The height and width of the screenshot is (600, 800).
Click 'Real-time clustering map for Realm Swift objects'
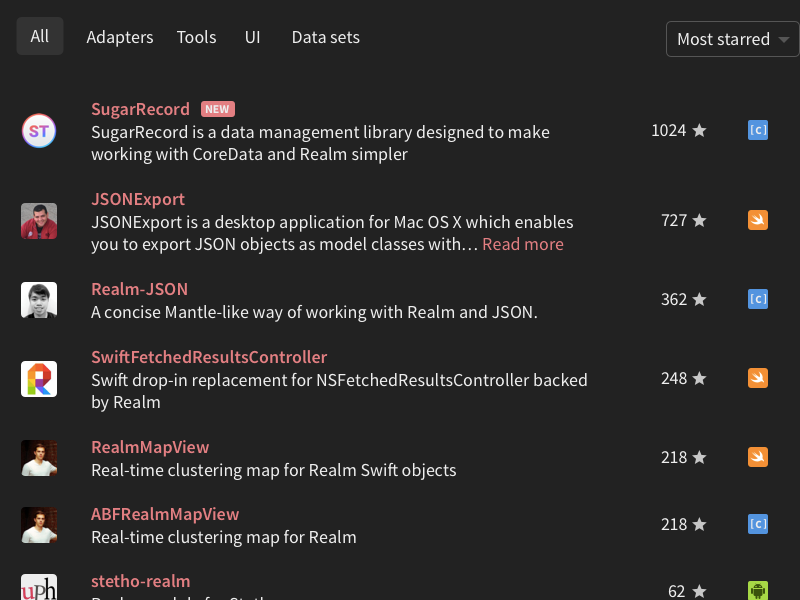pyautogui.click(x=274, y=470)
